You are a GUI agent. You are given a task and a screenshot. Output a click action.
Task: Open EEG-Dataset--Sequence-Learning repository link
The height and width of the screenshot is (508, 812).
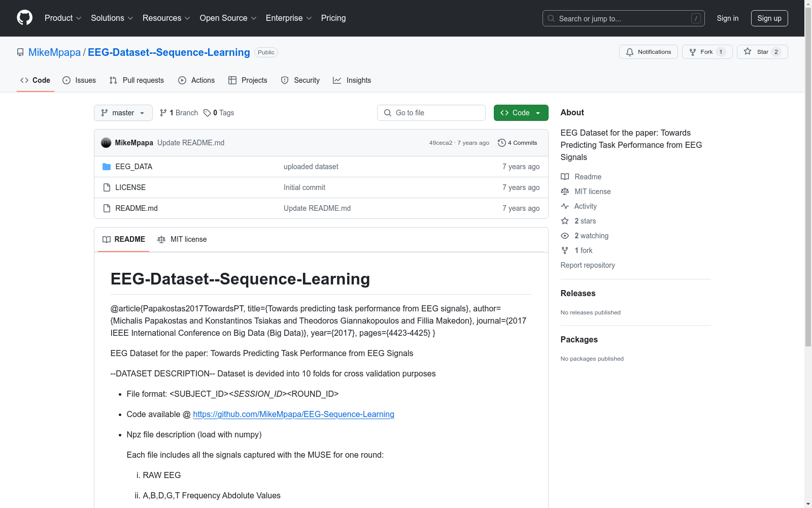(169, 52)
